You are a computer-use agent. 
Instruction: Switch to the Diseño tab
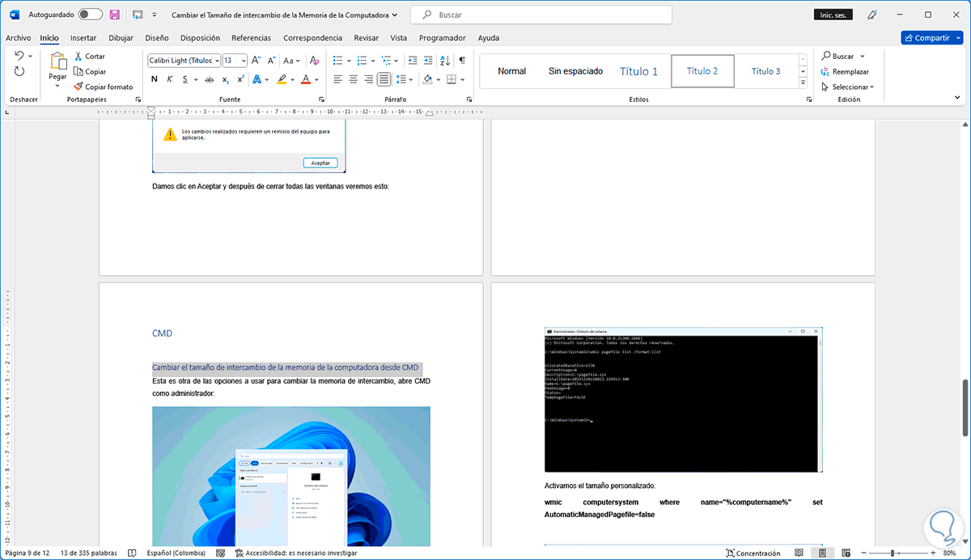157,38
